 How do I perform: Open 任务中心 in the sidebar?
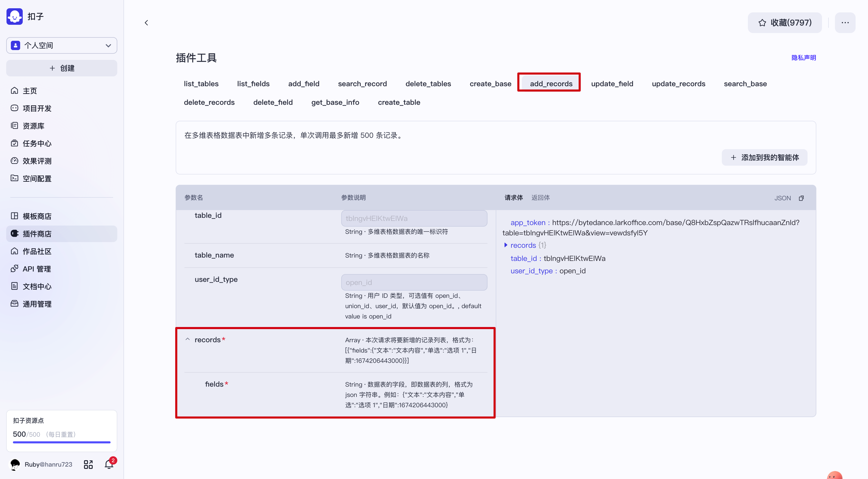coord(37,143)
